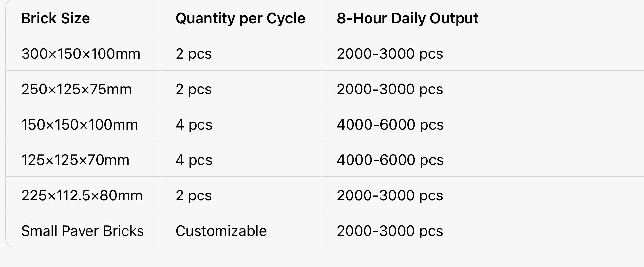Click daily output for 225×112.5×80mm bricks
The image size is (644, 267).
[x=390, y=195]
